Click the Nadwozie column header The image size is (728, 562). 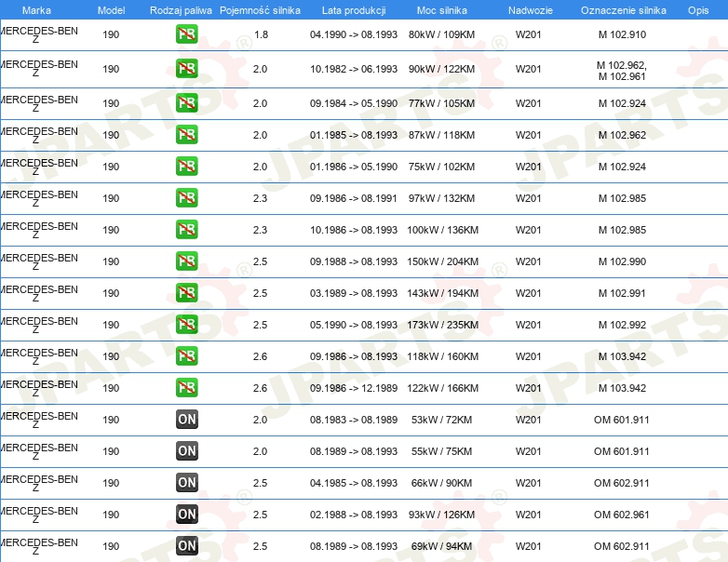pyautogui.click(x=531, y=10)
